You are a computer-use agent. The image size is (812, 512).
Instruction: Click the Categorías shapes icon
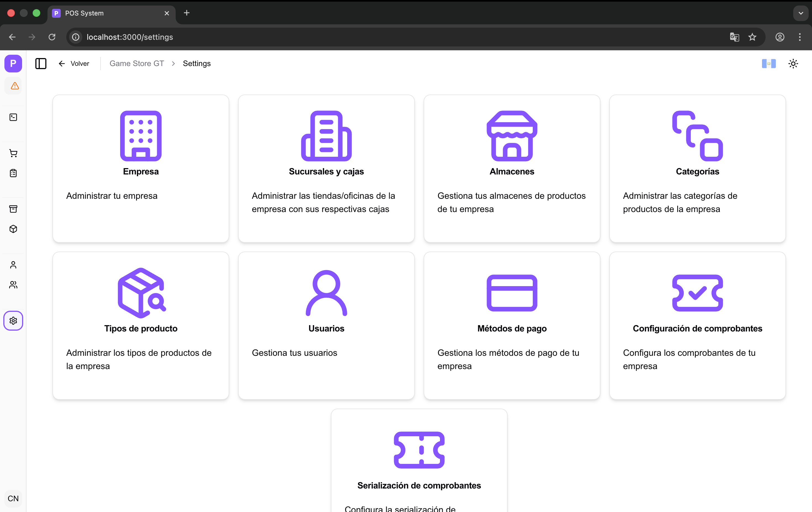697,136
